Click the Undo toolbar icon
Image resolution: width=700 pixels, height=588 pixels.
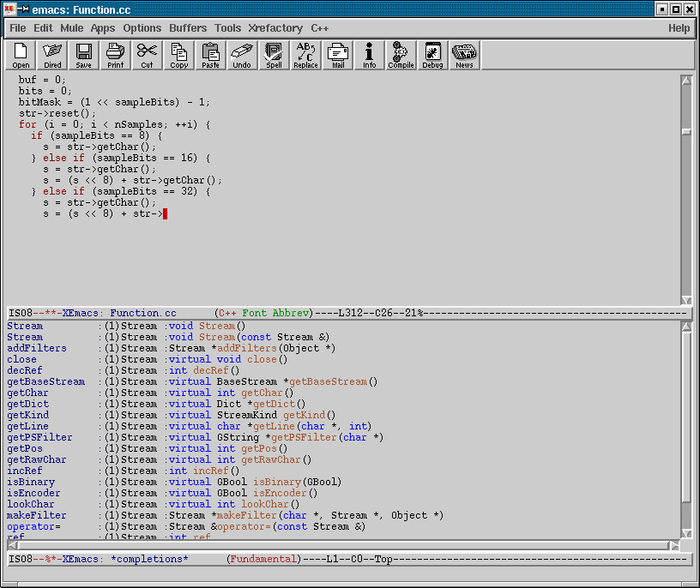[x=242, y=56]
